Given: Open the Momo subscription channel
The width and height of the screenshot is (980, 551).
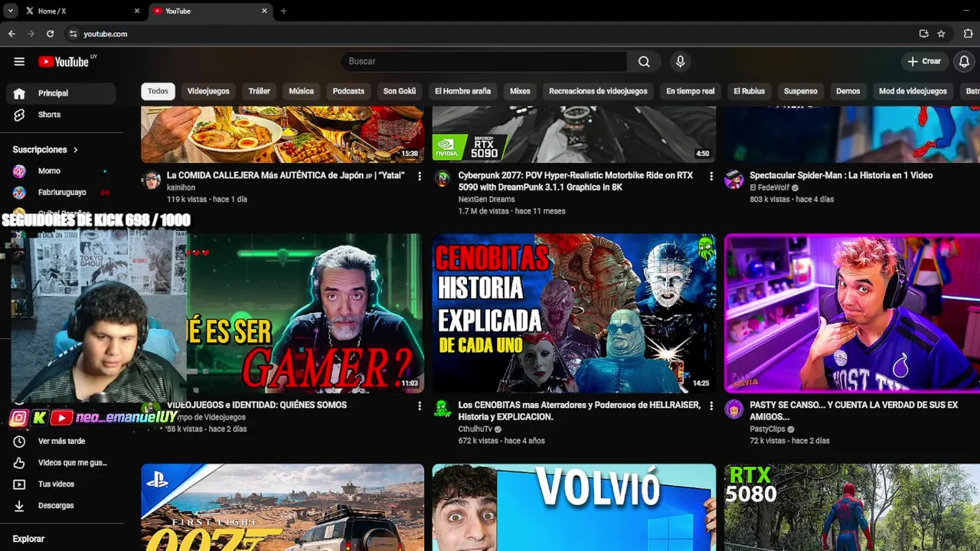Looking at the screenshot, I should pyautogui.click(x=61, y=171).
